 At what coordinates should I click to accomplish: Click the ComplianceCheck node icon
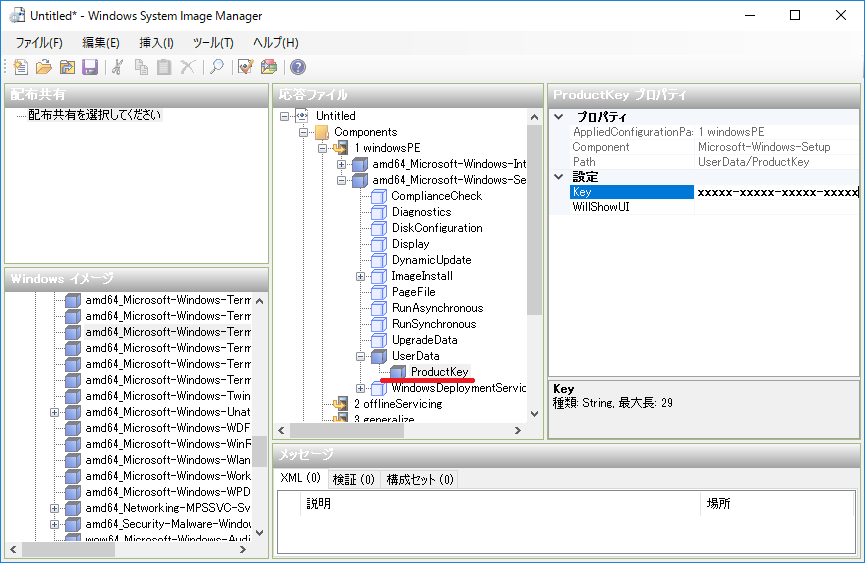[379, 196]
